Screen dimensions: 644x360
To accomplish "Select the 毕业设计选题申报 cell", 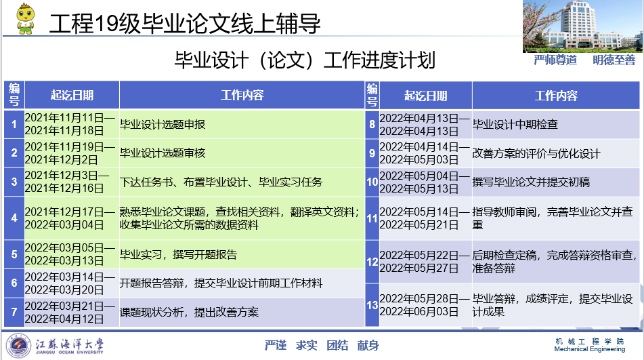I will pyautogui.click(x=163, y=125).
